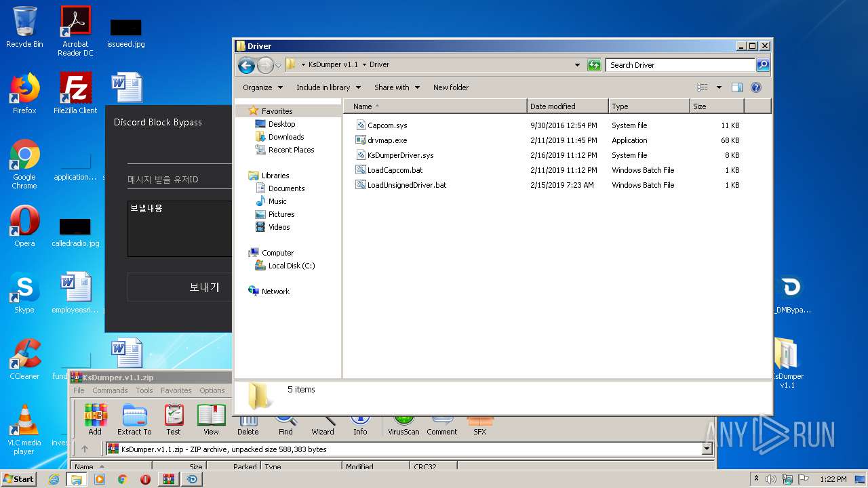Image resolution: width=868 pixels, height=488 pixels.
Task: Click the Forward arrow in Explorer
Action: click(265, 65)
